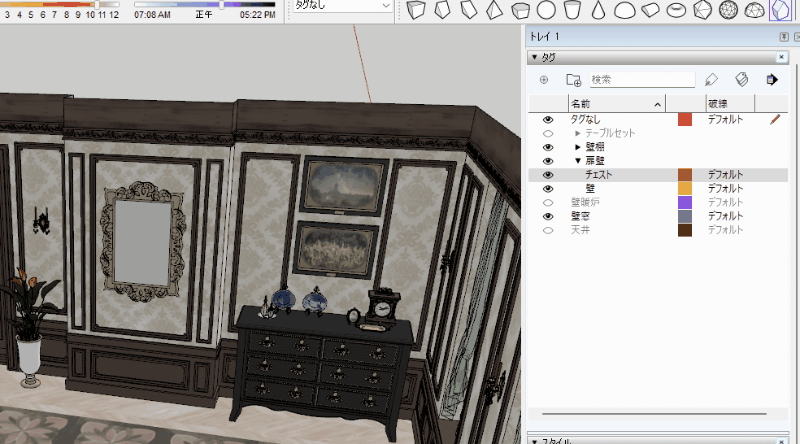
Task: Hide the 壁 tag
Action: [x=548, y=188]
